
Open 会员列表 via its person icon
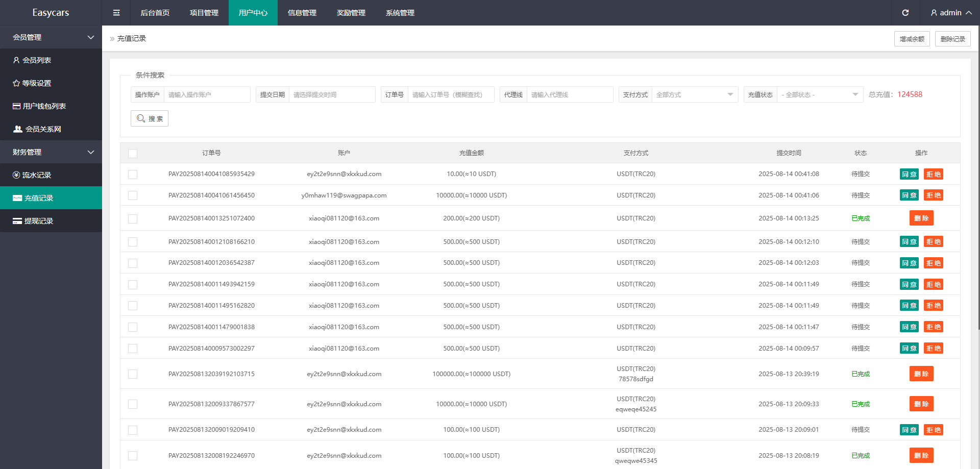16,60
